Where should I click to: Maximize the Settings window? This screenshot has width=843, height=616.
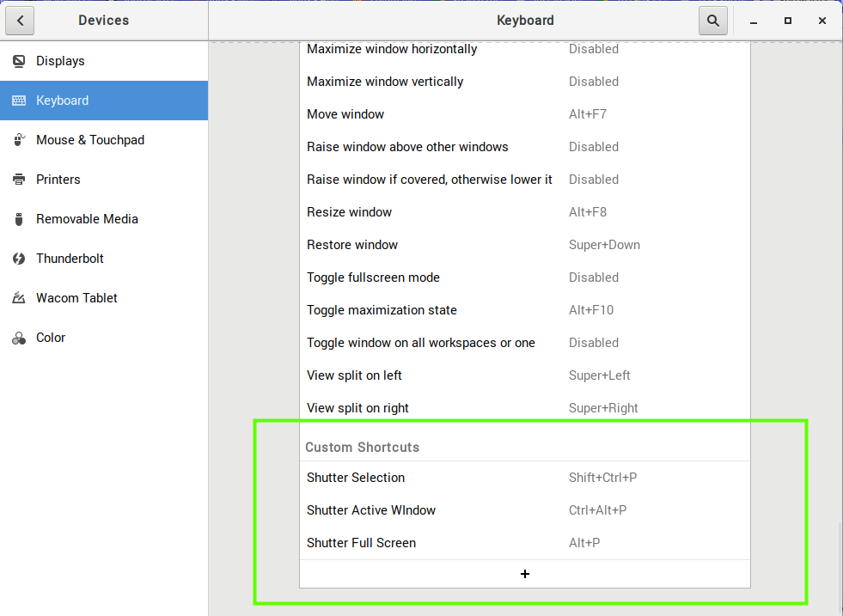click(788, 21)
